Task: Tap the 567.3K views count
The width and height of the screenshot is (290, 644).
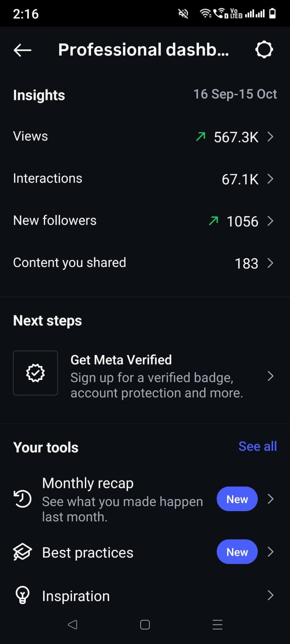Action: 236,137
